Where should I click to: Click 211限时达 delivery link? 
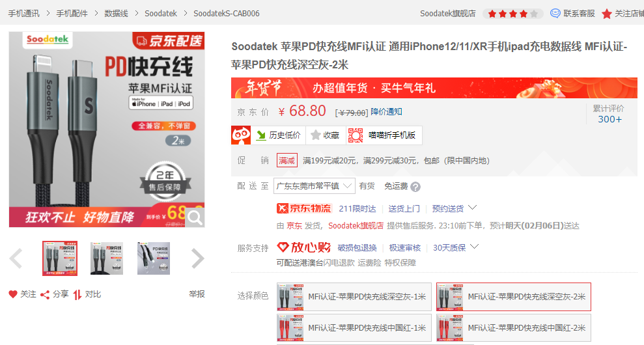pos(357,209)
